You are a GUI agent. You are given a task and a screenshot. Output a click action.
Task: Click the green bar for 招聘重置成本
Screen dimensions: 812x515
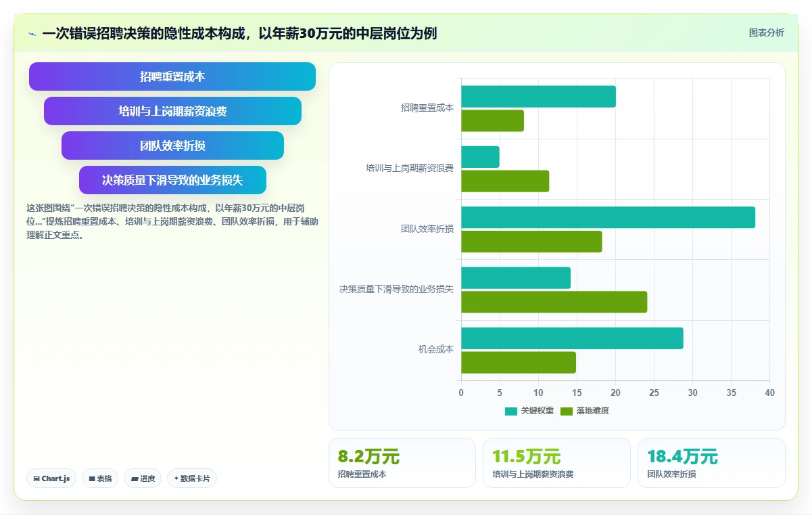click(x=492, y=120)
